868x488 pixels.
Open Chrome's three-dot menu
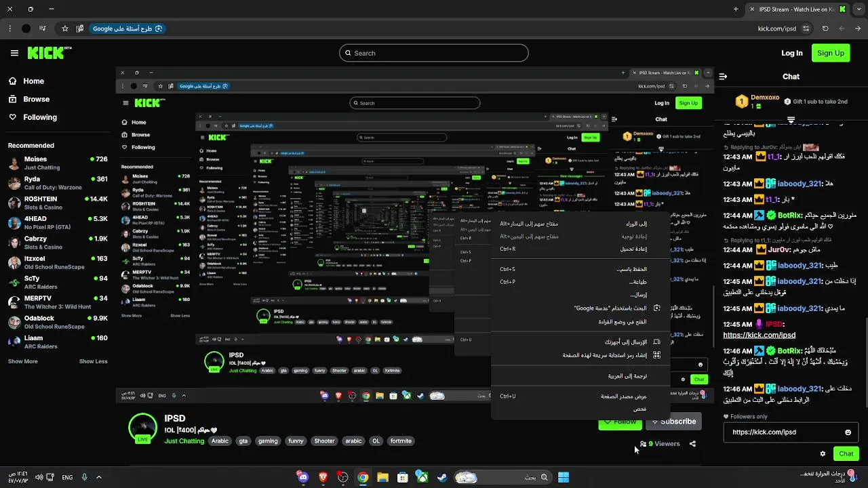tap(9, 28)
